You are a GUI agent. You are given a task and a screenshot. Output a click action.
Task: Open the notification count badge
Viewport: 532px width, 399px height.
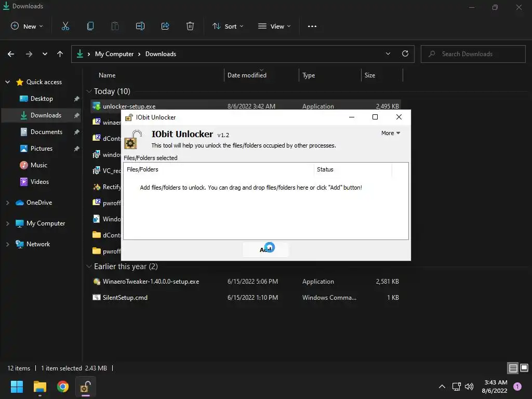517,387
